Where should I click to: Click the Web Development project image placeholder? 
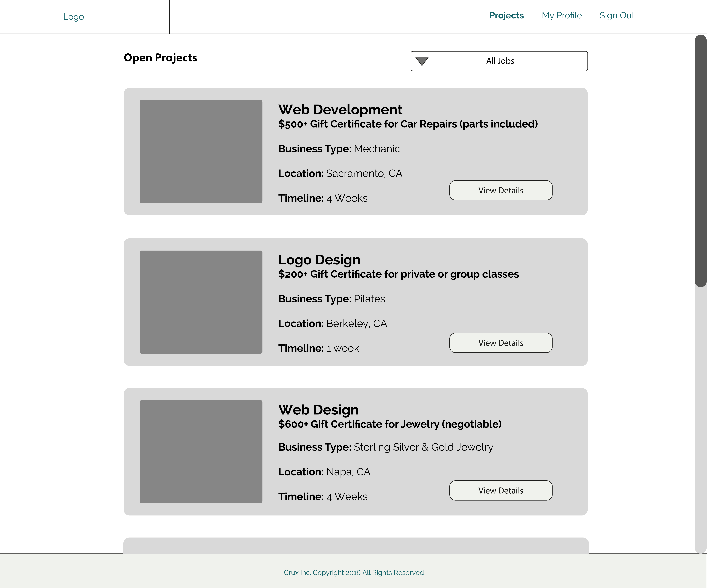pyautogui.click(x=201, y=151)
